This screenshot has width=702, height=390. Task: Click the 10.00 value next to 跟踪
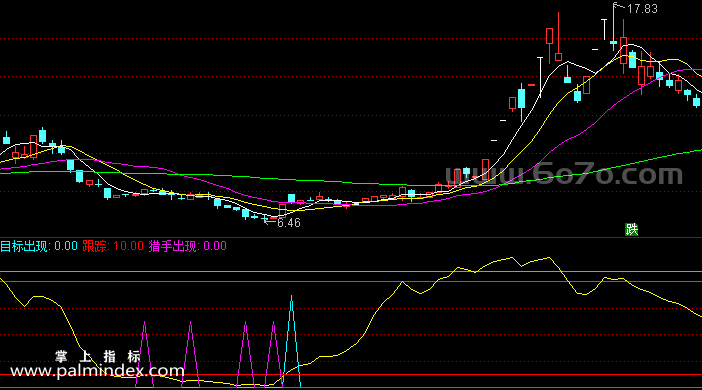(x=128, y=246)
